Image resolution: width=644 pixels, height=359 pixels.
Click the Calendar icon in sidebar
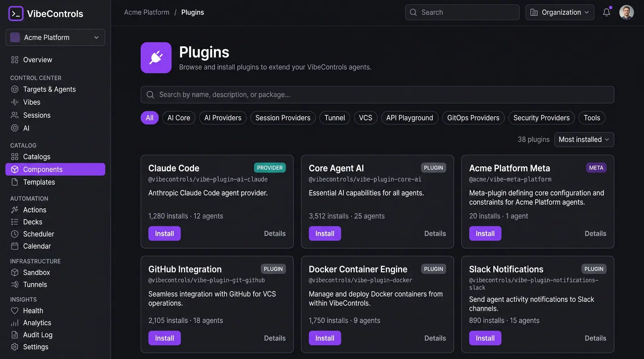(15, 246)
